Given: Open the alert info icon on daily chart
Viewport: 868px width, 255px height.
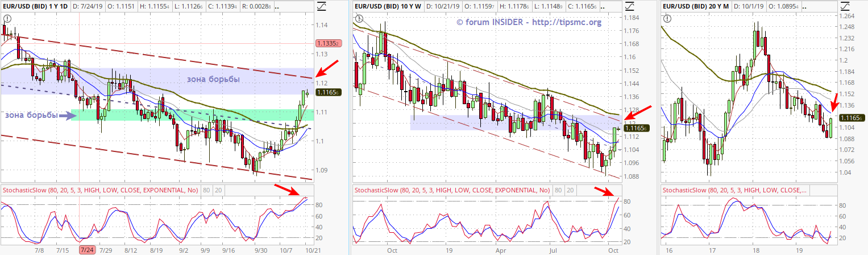Looking at the screenshot, I should pos(7,18).
